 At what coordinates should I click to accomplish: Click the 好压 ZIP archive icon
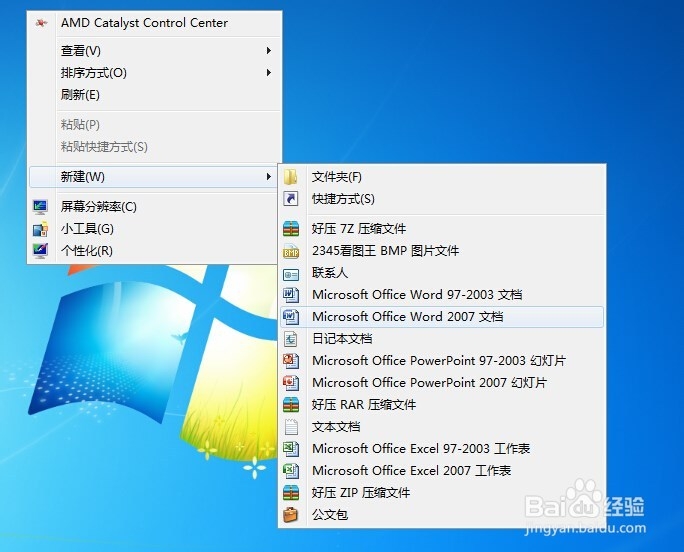click(291, 492)
